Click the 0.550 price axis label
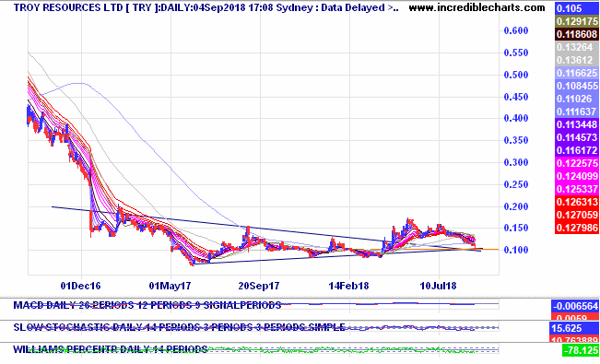The image size is (600, 364). [x=516, y=53]
